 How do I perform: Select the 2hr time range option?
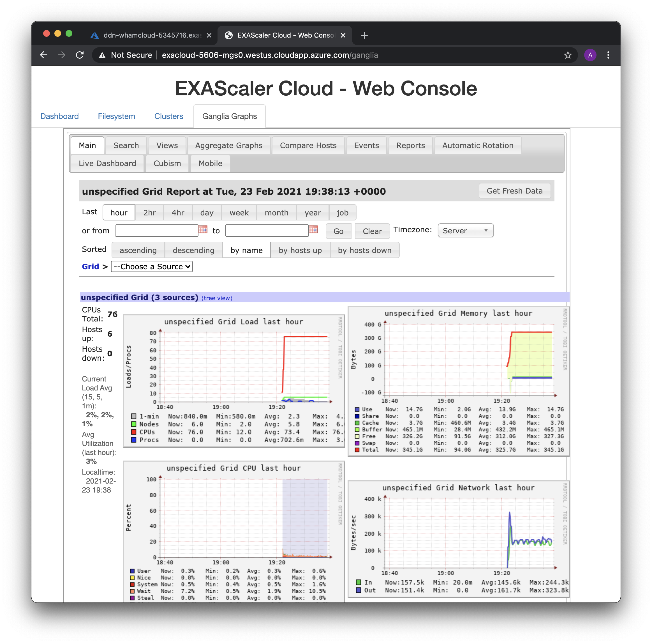(x=149, y=213)
